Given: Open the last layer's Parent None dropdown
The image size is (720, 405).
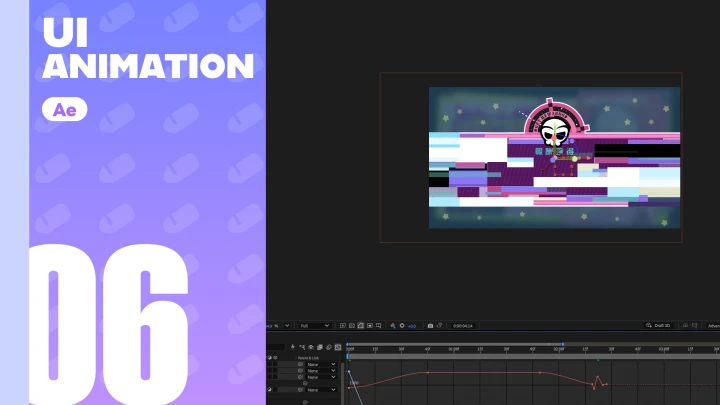Looking at the screenshot, I should (321, 390).
